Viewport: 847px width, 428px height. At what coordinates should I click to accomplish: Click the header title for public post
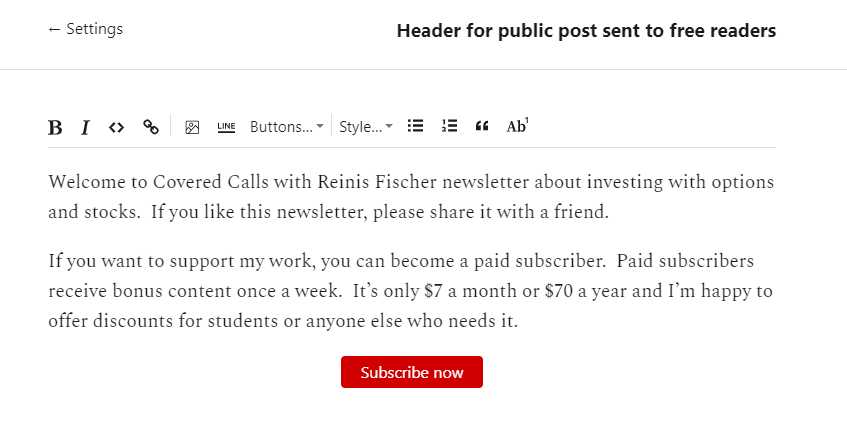click(586, 31)
